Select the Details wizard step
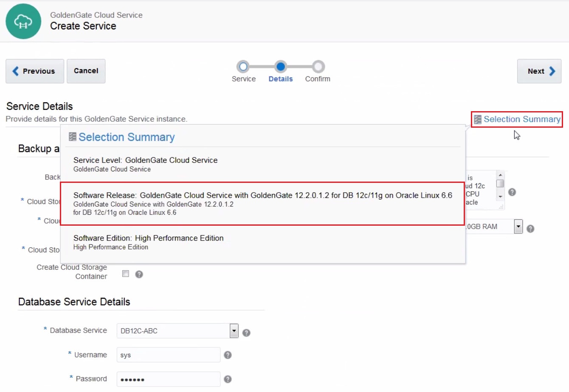 (280, 67)
